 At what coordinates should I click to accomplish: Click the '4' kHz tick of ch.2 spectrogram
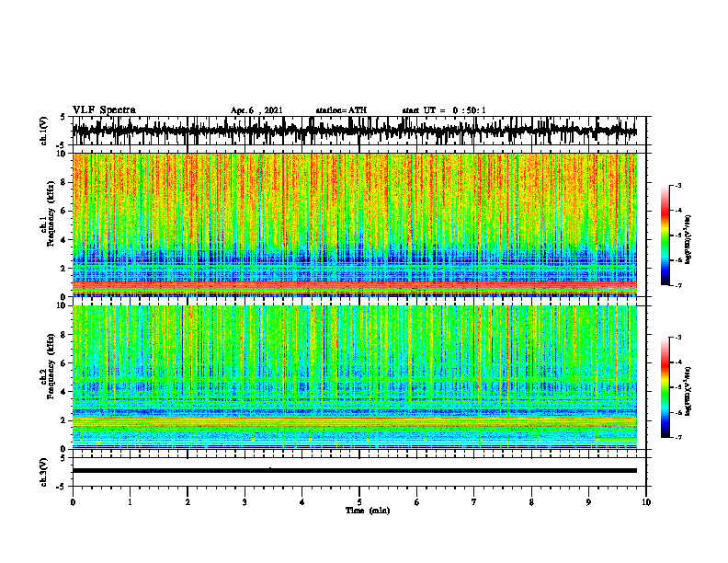[64, 392]
